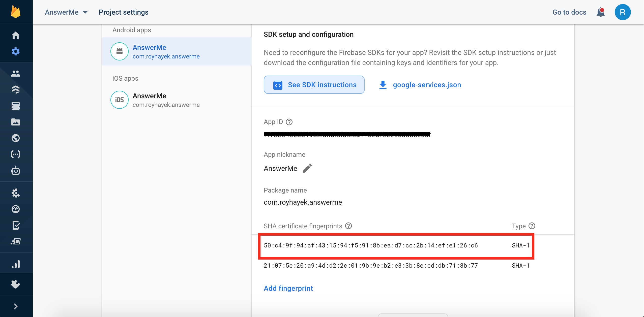The height and width of the screenshot is (317, 644).
Task: Select the iOS AnswerMe app
Action: point(177,100)
